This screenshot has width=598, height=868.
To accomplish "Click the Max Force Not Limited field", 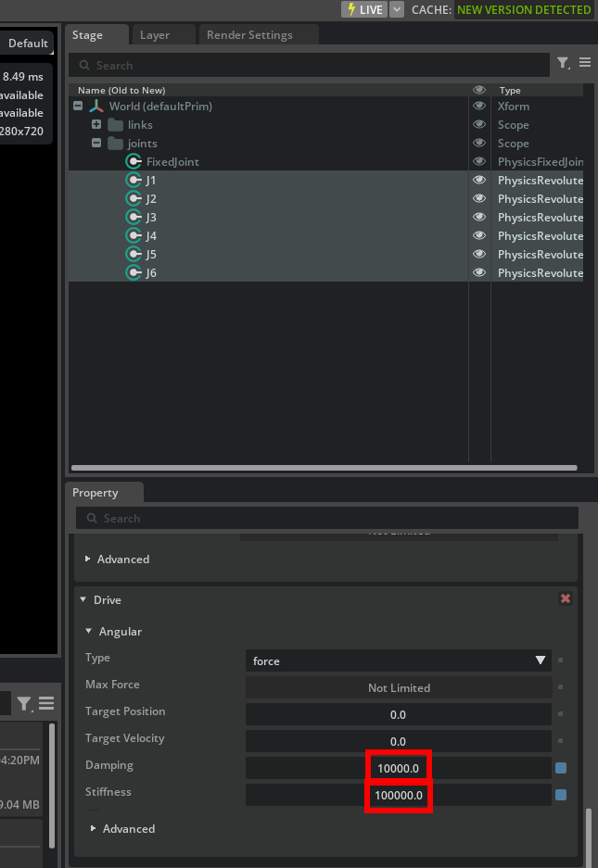I will [x=399, y=688].
